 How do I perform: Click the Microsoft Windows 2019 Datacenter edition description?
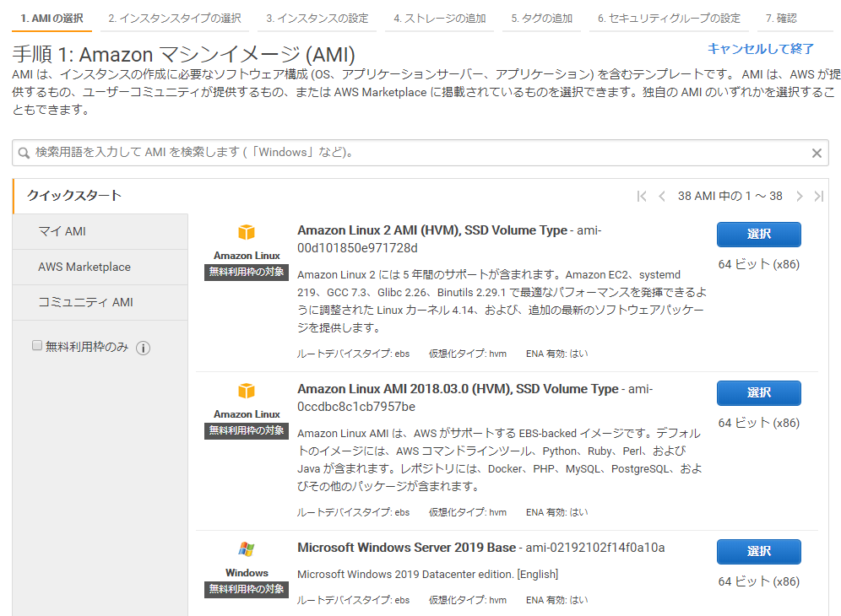pos(427,574)
